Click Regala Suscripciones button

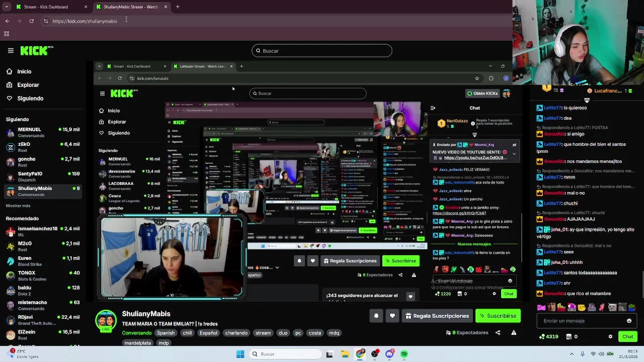[x=437, y=316]
